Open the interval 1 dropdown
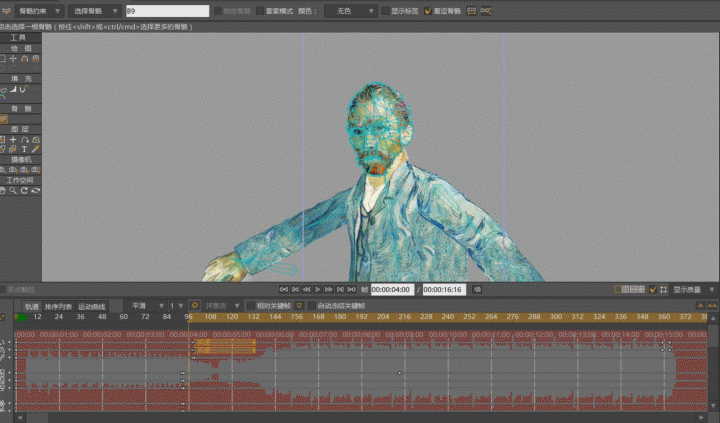The height and width of the screenshot is (423, 720). (176, 305)
